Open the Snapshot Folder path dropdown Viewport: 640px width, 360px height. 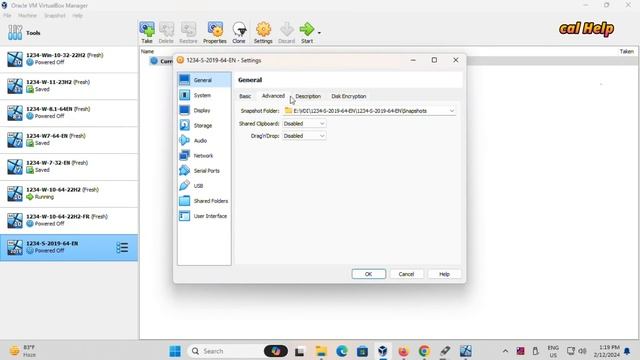(369, 111)
